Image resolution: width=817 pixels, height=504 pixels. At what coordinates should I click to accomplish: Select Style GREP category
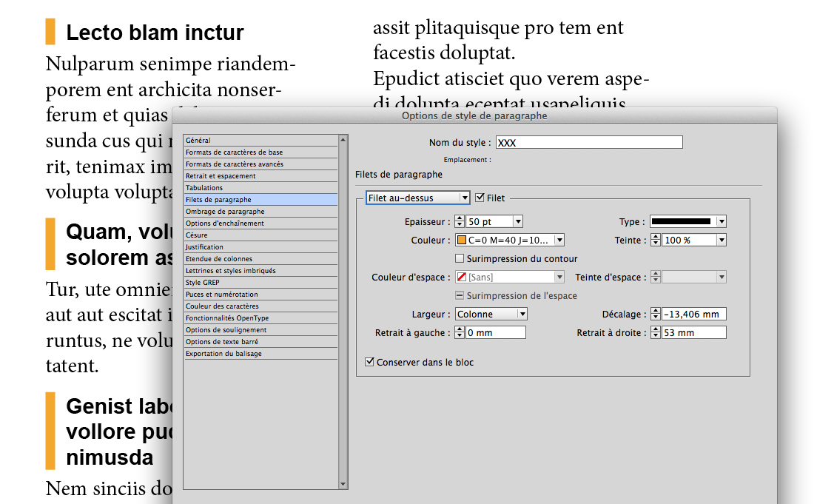(x=260, y=283)
